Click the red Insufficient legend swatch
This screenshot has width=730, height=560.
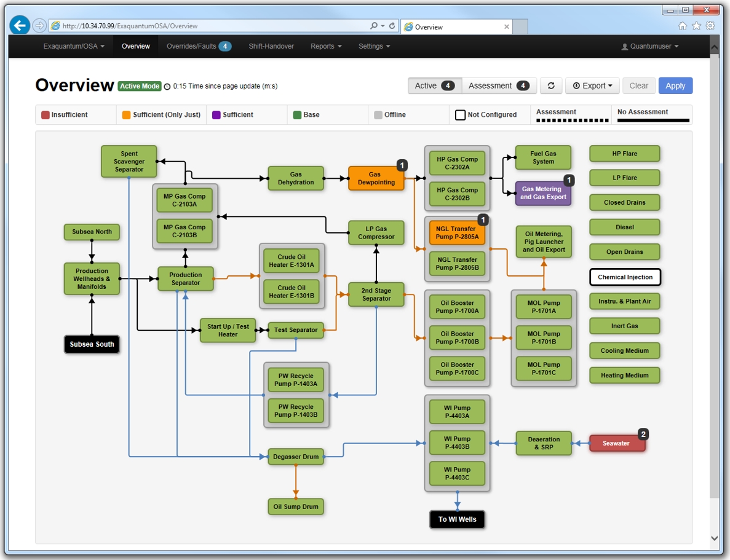pos(46,115)
